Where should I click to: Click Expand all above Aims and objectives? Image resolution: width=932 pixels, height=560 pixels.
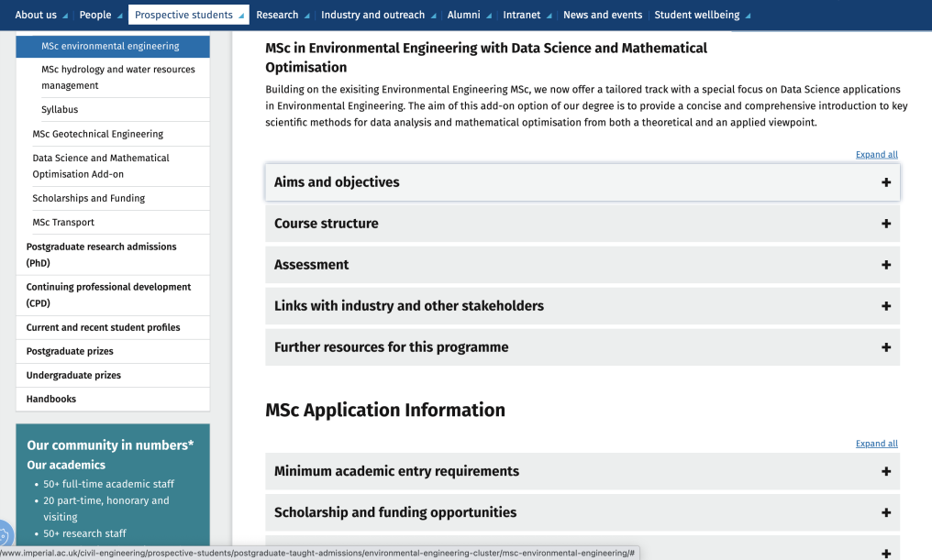click(877, 154)
